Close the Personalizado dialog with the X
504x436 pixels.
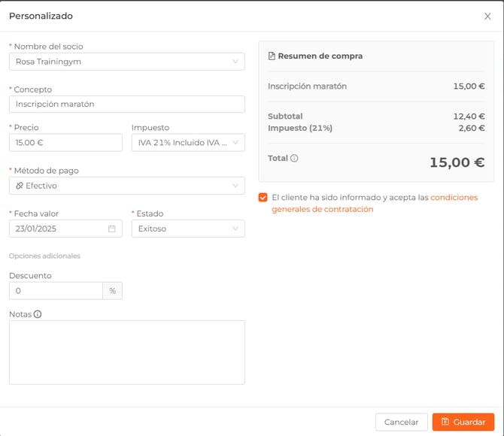click(487, 16)
